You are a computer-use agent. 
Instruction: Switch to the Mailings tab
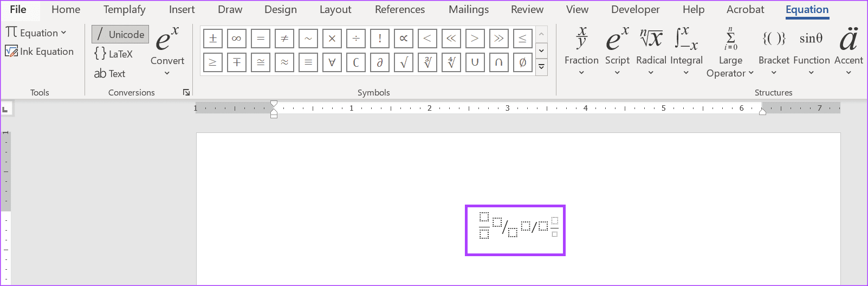coord(469,9)
